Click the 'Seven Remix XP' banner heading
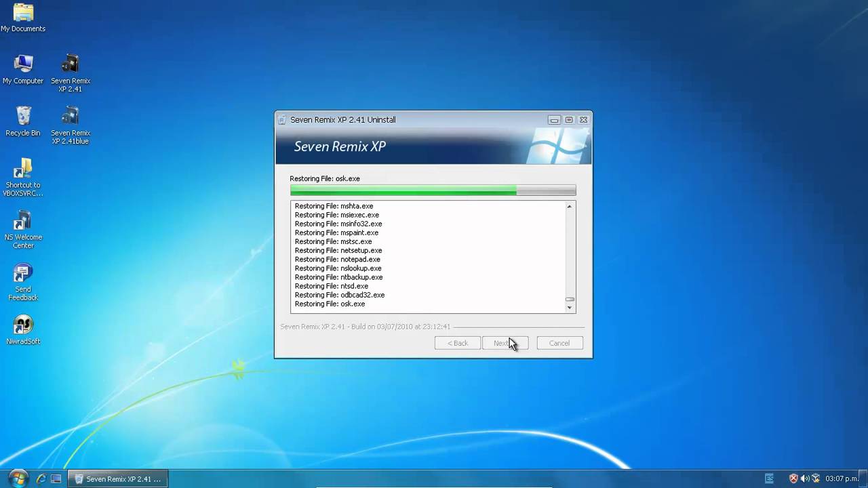 [340, 146]
